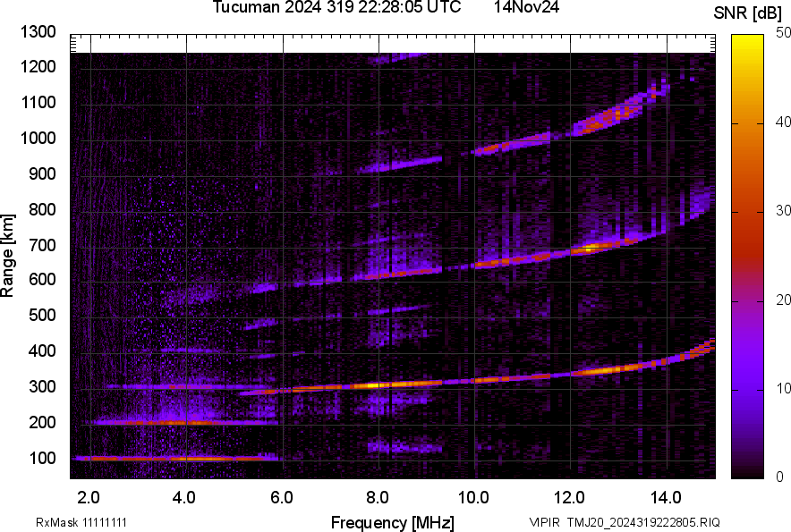Click range tick label '1100'
791x532 pixels.
[x=38, y=102]
